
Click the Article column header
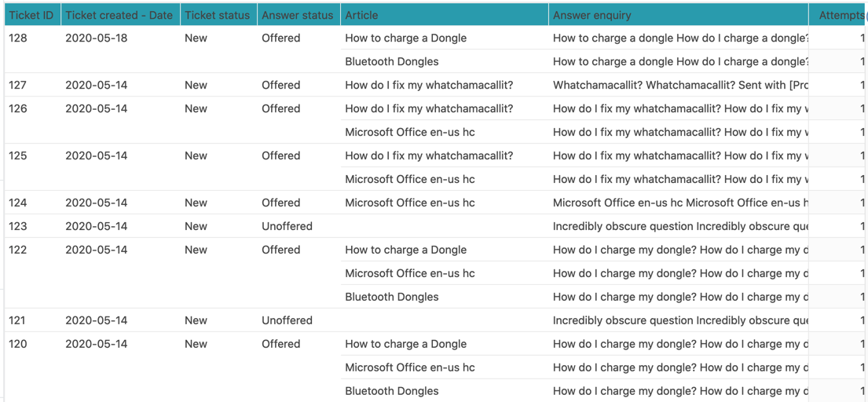click(361, 15)
